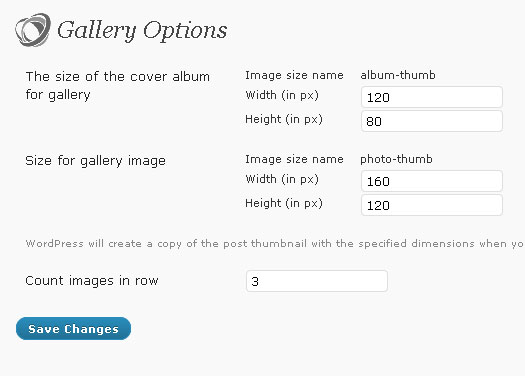Click the Height label under photo-thumb
The height and width of the screenshot is (376, 525).
point(284,203)
